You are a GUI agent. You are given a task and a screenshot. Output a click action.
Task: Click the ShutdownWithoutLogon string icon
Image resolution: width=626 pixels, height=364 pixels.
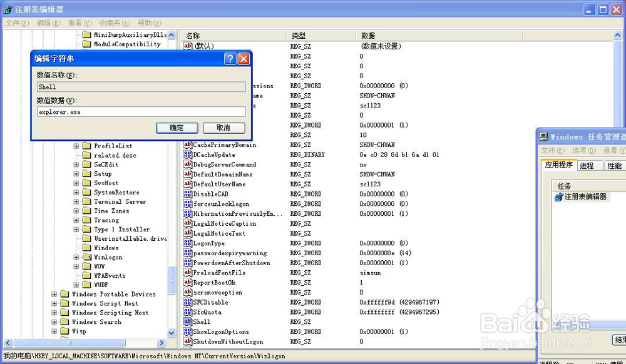188,341
